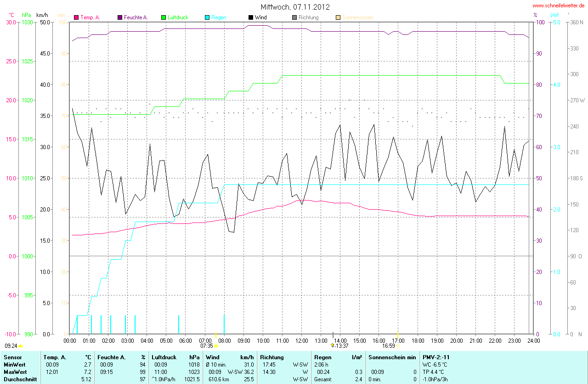Click the beige Sonnenschein legend swatch
The width and height of the screenshot is (588, 384).
(x=338, y=17)
